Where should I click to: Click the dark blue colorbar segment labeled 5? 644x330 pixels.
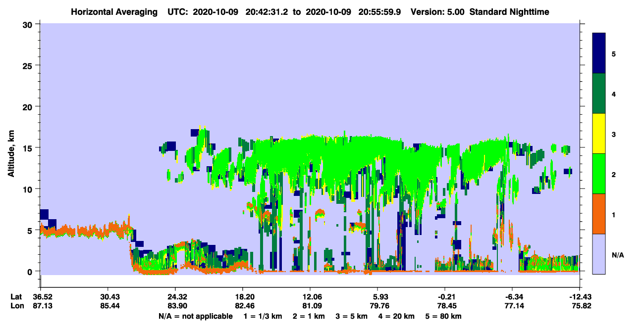tap(599, 53)
